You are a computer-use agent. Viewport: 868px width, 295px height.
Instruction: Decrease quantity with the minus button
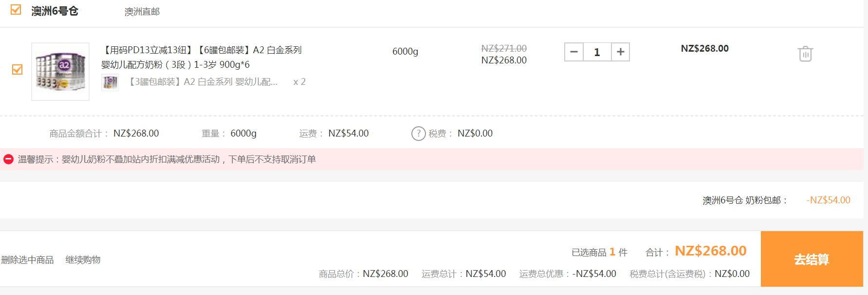[574, 52]
